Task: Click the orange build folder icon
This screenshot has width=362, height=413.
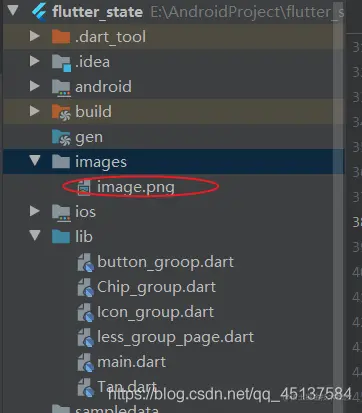Action: 61,112
